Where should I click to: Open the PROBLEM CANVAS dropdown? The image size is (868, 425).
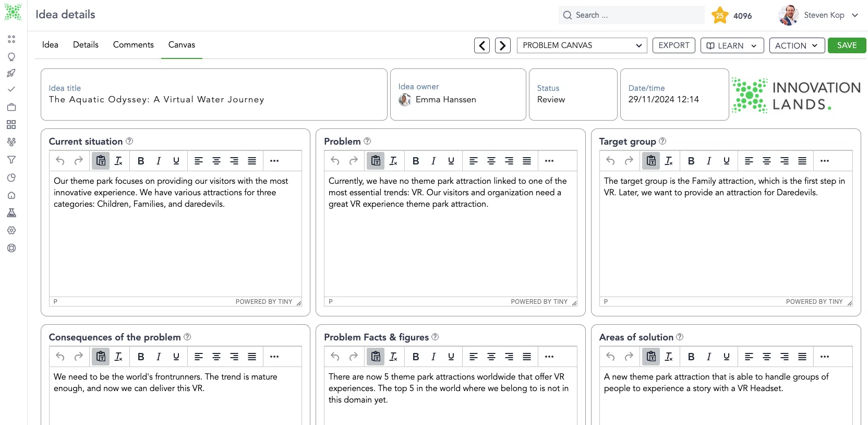click(x=582, y=45)
